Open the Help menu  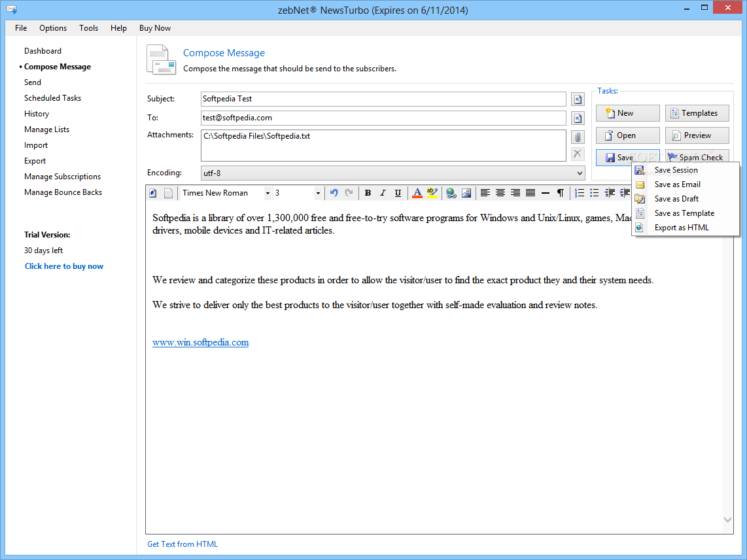point(118,28)
